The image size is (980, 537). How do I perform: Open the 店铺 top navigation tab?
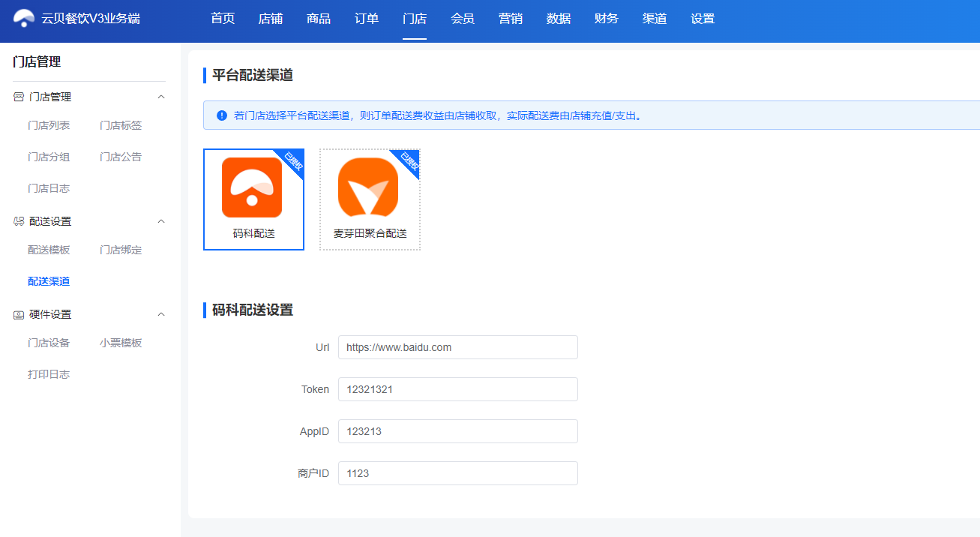(x=271, y=19)
